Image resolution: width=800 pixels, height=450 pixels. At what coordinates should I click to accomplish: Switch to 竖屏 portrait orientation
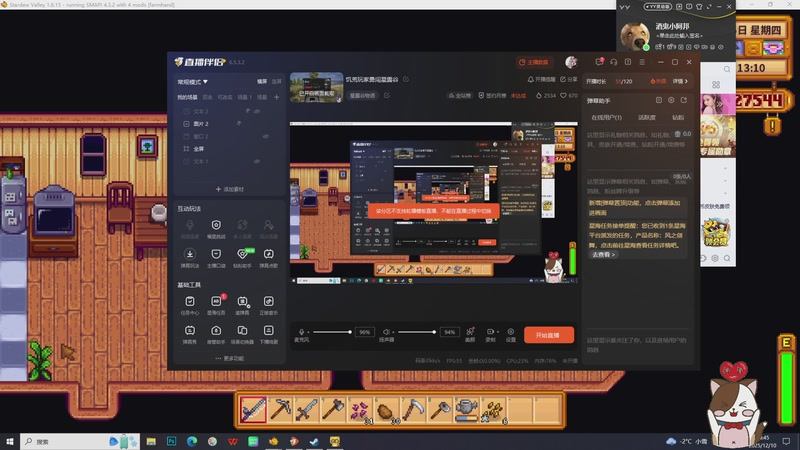click(277, 82)
